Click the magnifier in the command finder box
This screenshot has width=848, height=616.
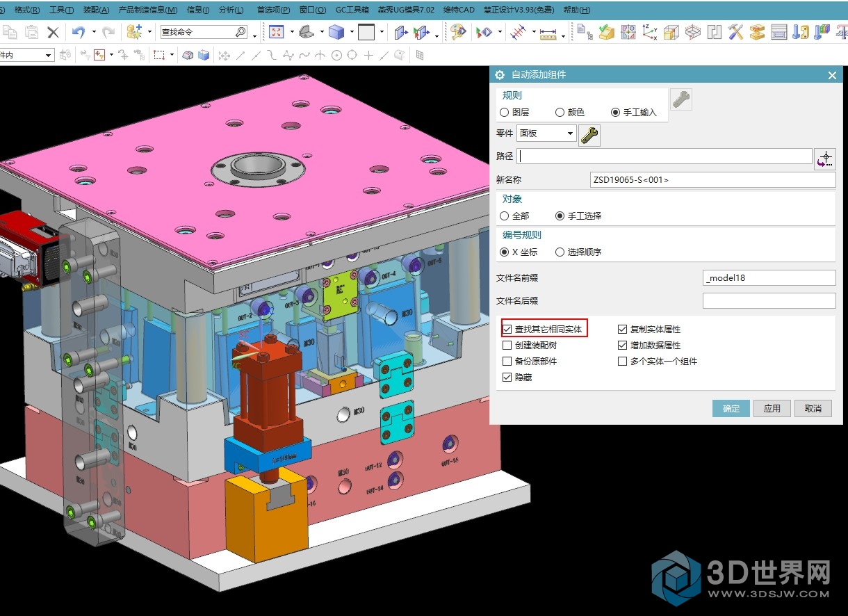[240, 32]
